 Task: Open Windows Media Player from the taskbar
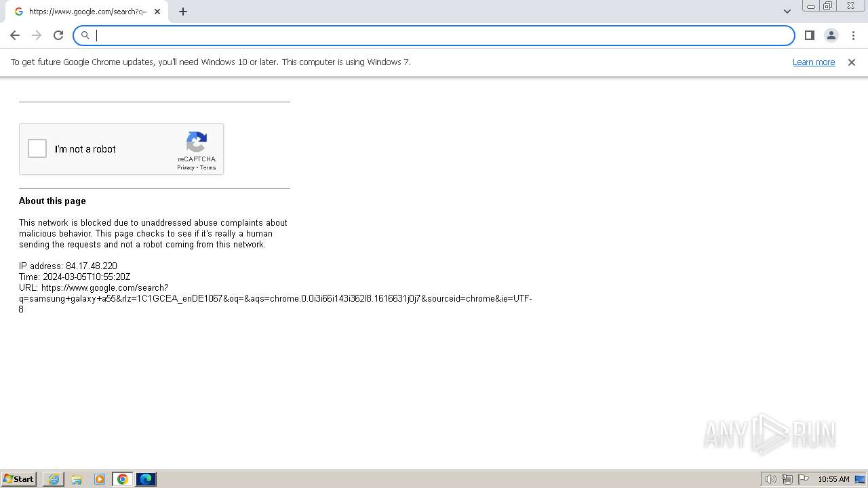(x=100, y=479)
